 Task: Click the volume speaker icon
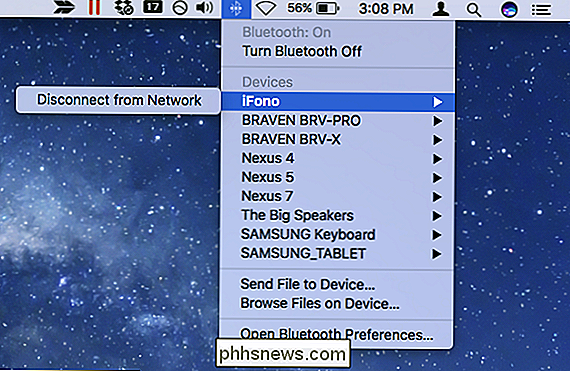[x=205, y=8]
